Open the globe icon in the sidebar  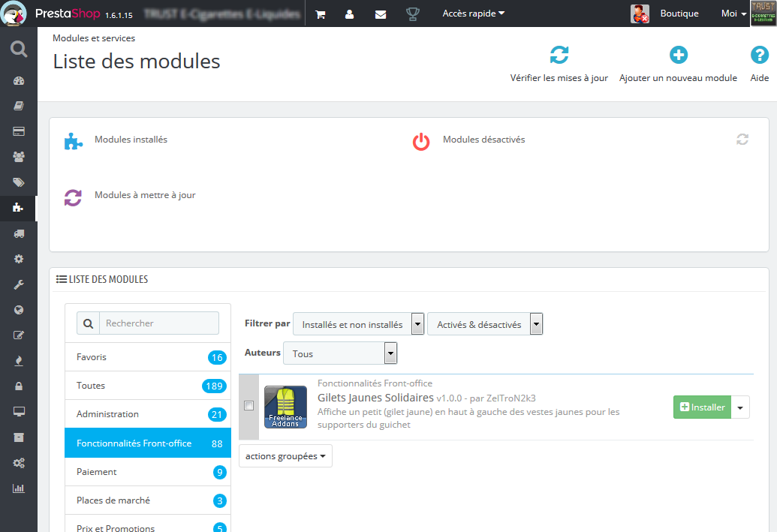coord(19,310)
